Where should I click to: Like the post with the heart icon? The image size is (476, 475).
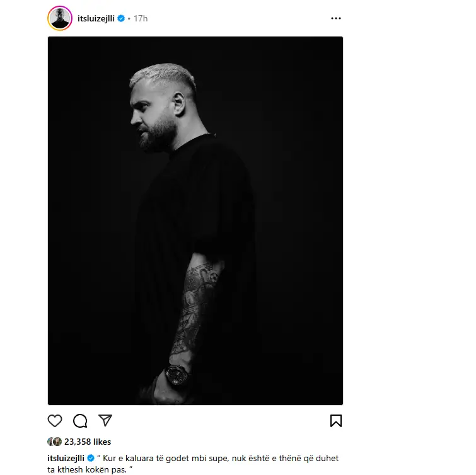(55, 421)
